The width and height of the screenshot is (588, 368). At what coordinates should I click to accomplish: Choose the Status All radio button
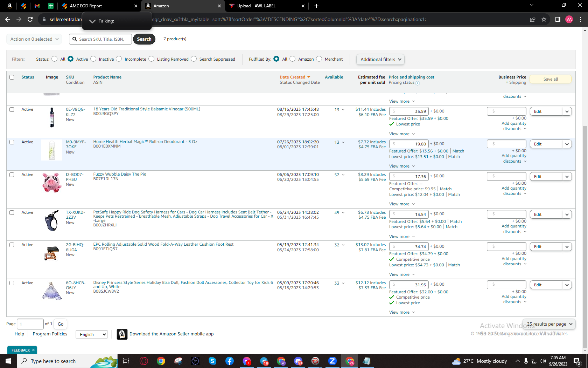tap(54, 59)
